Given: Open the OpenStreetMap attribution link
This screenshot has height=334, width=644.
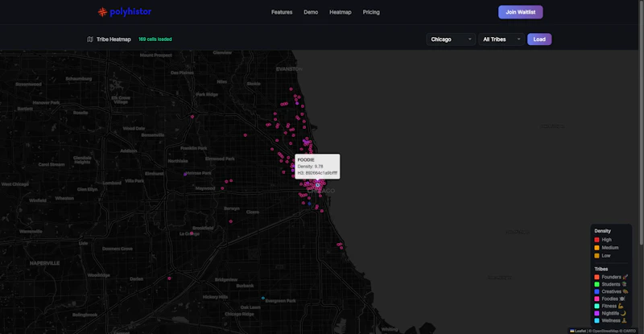Looking at the screenshot, I should point(606,331).
